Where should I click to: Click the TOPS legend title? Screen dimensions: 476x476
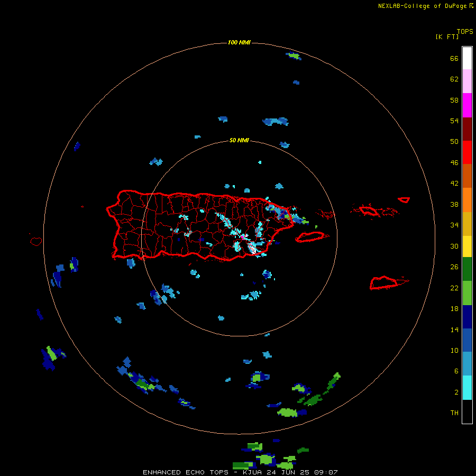point(465,32)
